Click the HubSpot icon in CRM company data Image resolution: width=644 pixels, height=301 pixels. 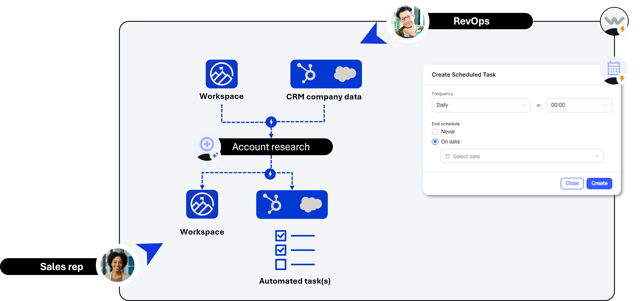tap(307, 74)
